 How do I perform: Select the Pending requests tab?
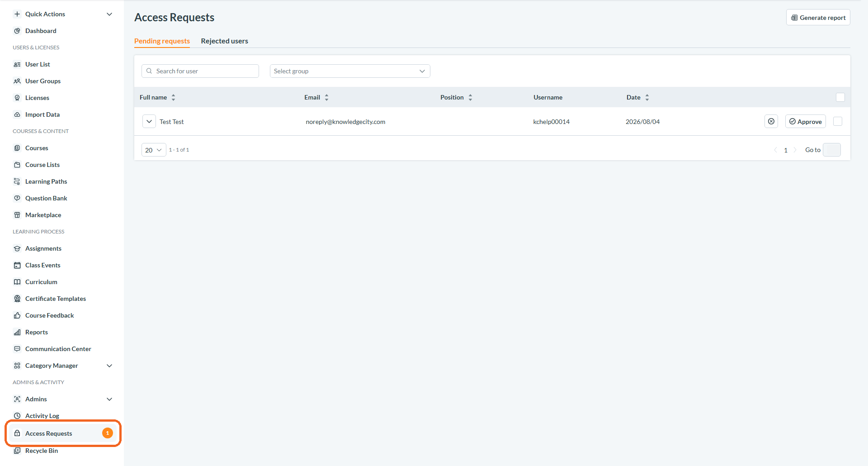162,41
